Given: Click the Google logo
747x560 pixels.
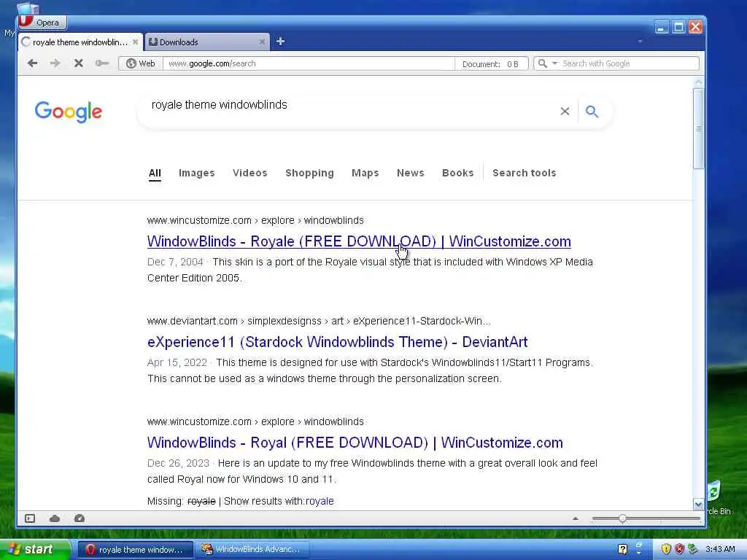Looking at the screenshot, I should [x=68, y=112].
